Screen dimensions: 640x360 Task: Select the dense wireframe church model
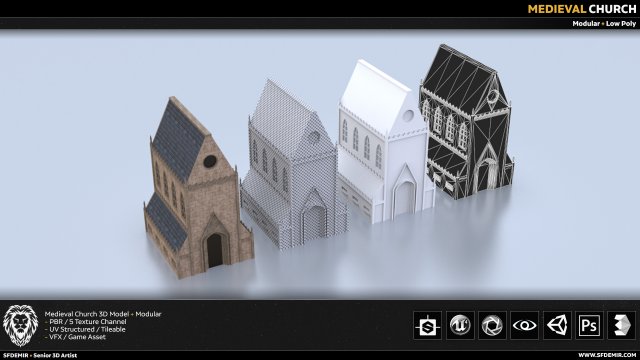coord(293,164)
